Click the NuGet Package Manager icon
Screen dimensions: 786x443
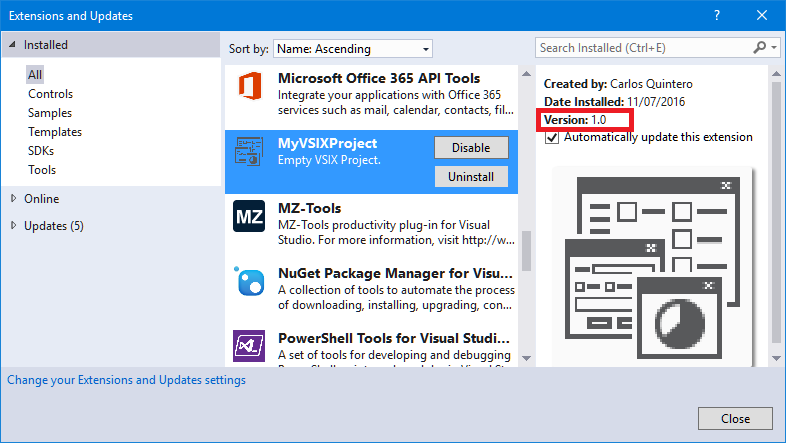click(x=249, y=281)
